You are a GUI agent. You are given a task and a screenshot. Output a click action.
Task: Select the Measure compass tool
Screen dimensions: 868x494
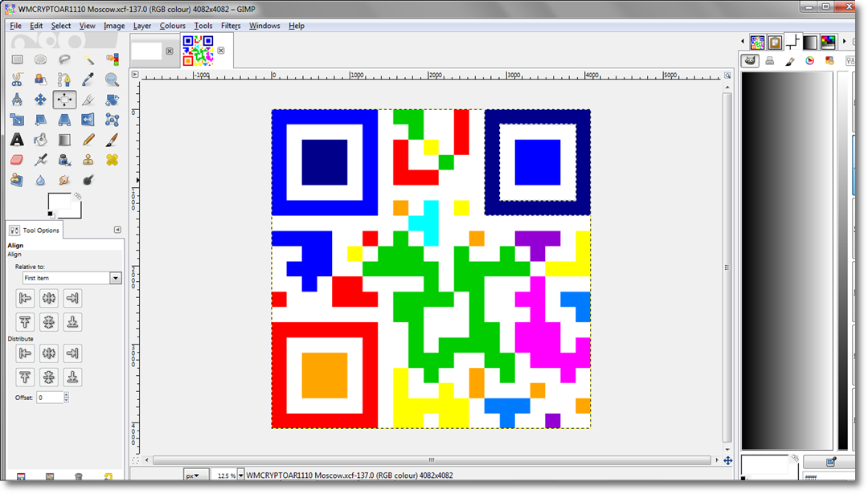[17, 100]
